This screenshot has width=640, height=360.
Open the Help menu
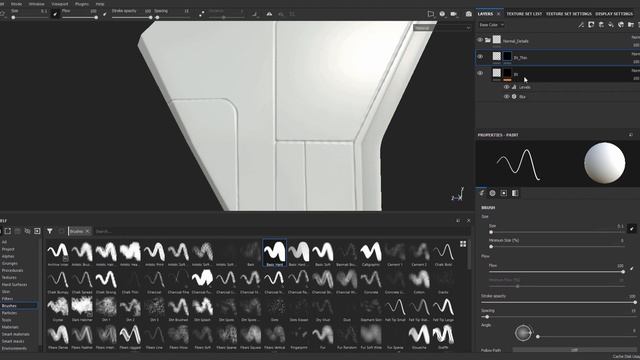click(100, 4)
